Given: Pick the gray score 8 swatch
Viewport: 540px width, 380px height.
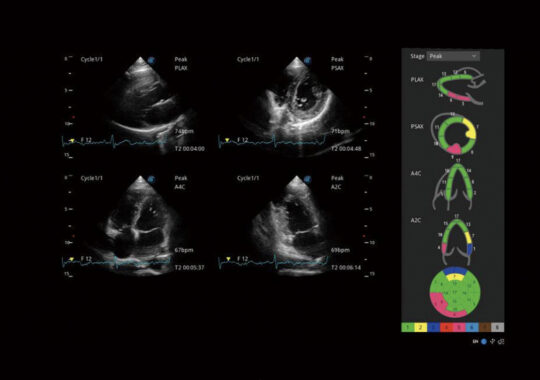Looking at the screenshot, I should click(x=497, y=327).
